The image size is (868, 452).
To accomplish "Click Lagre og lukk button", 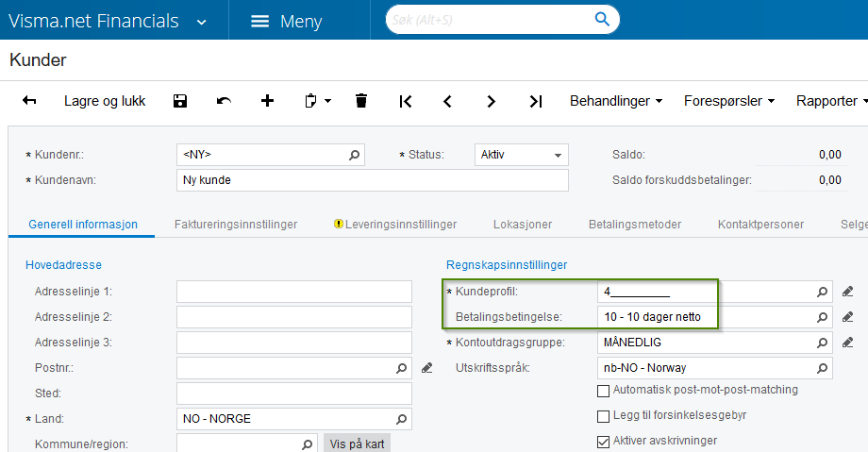I will pos(105,101).
